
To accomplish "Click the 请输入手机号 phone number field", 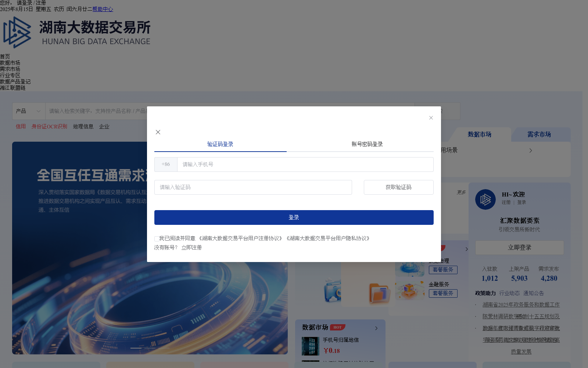I will coord(305,164).
